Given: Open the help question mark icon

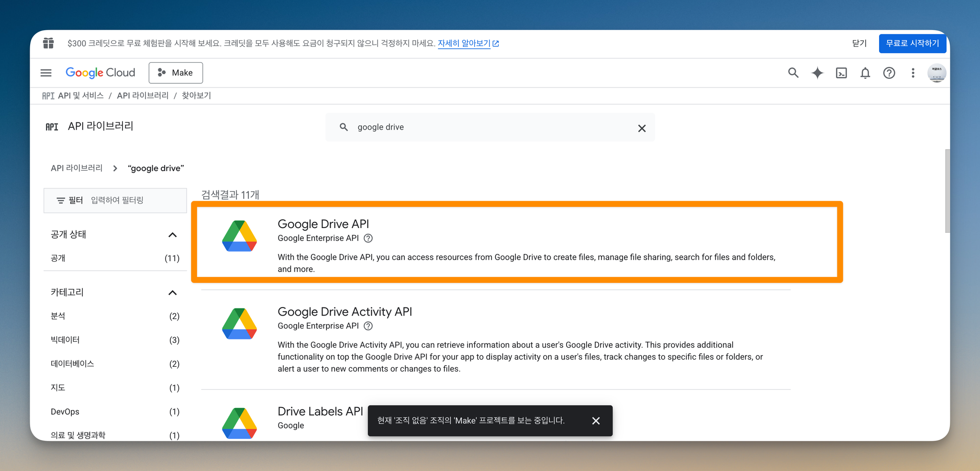Looking at the screenshot, I should click(x=889, y=73).
